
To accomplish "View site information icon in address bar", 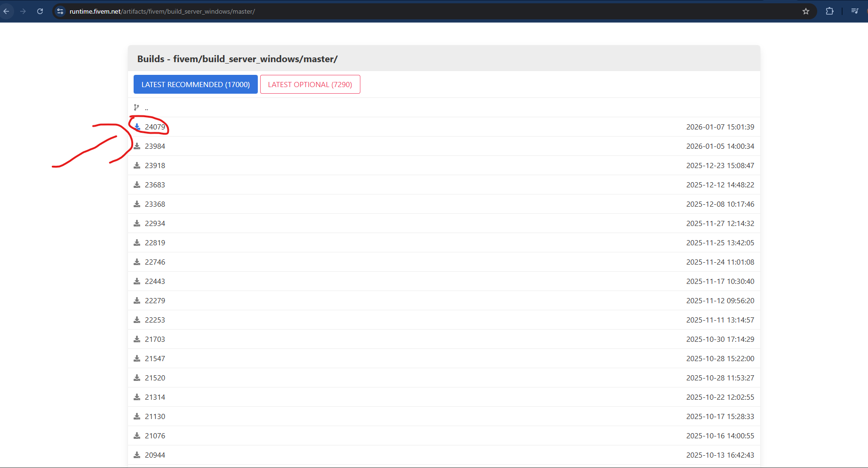I will 60,11.
